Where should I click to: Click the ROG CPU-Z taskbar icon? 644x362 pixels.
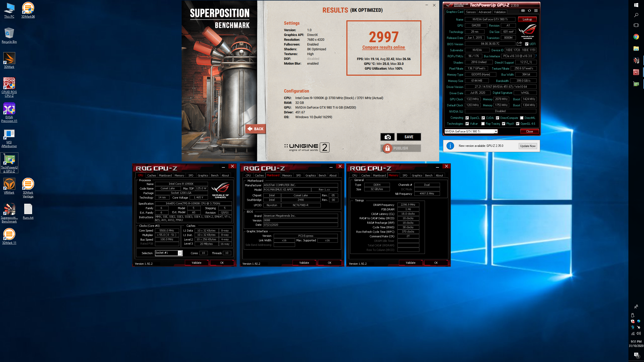[x=636, y=72]
